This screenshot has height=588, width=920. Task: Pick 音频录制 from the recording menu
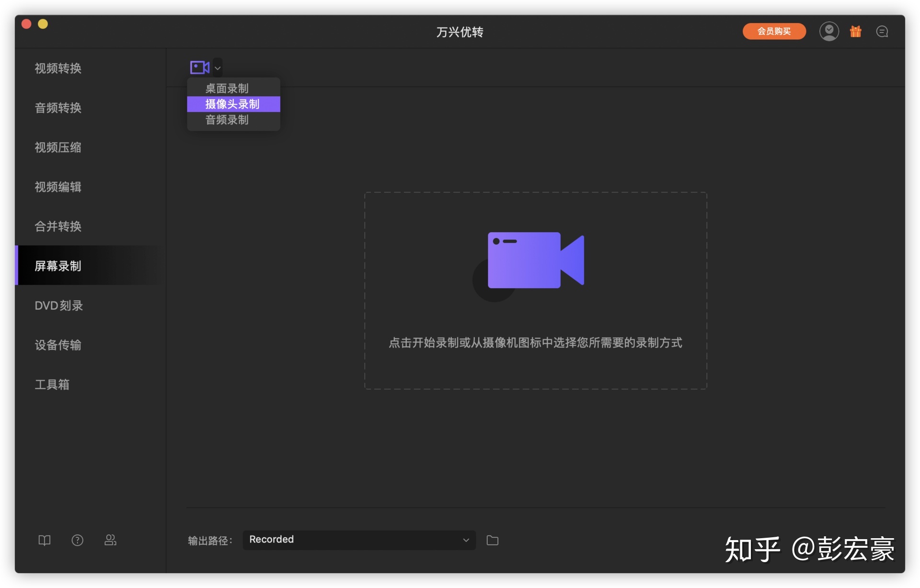point(233,120)
